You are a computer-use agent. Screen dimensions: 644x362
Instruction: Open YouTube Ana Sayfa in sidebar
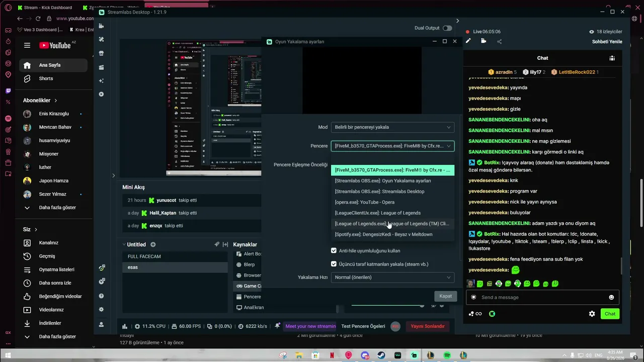pyautogui.click(x=54, y=65)
